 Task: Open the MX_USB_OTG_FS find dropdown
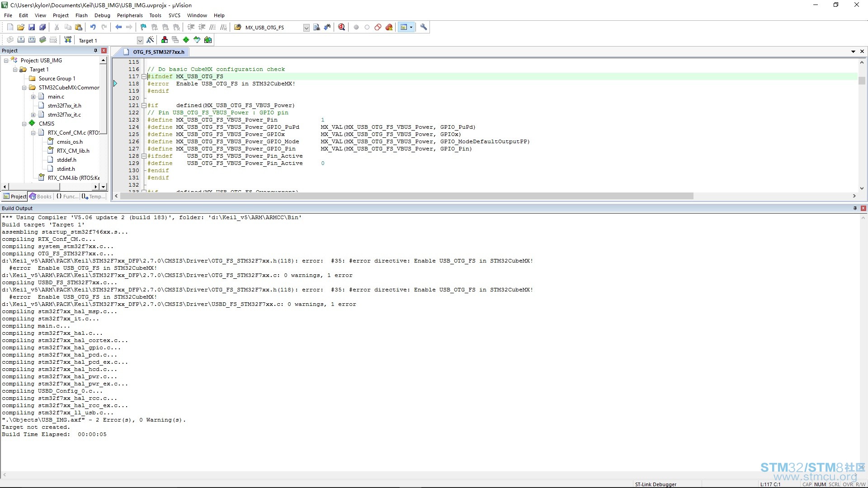click(x=306, y=28)
